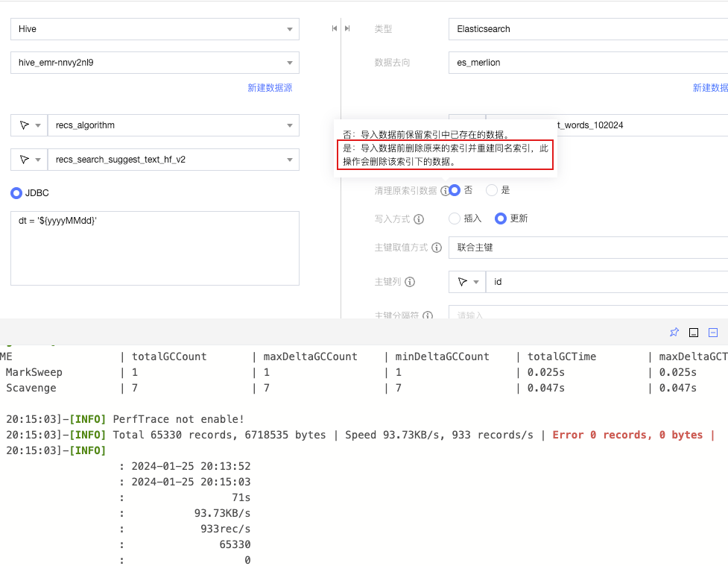Expand arrow next to recs_algorithm cursor icon
728x566 pixels.
[x=38, y=125]
